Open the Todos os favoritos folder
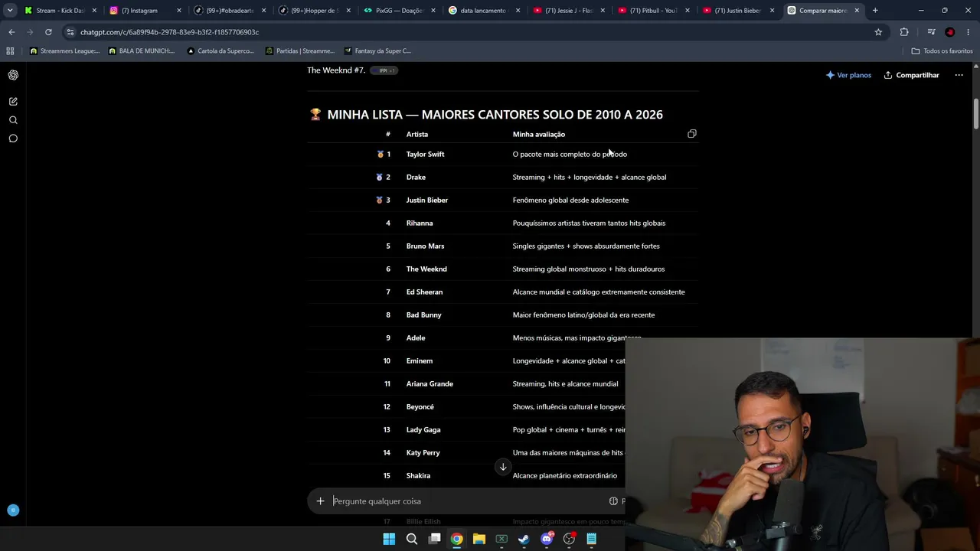Image resolution: width=980 pixels, height=551 pixels. [x=942, y=51]
